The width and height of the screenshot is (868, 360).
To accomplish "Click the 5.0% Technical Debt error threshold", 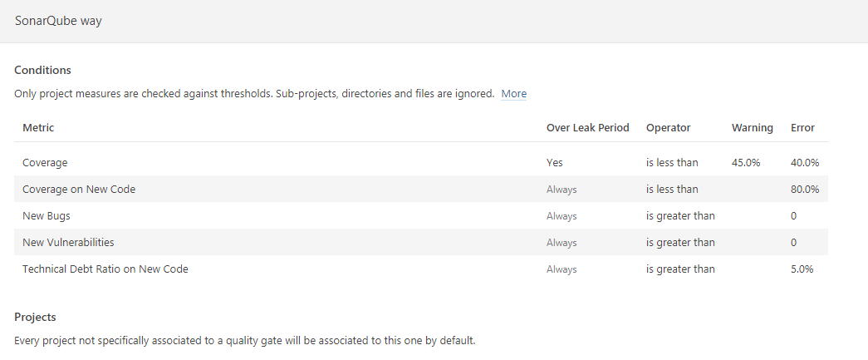I will click(x=802, y=269).
